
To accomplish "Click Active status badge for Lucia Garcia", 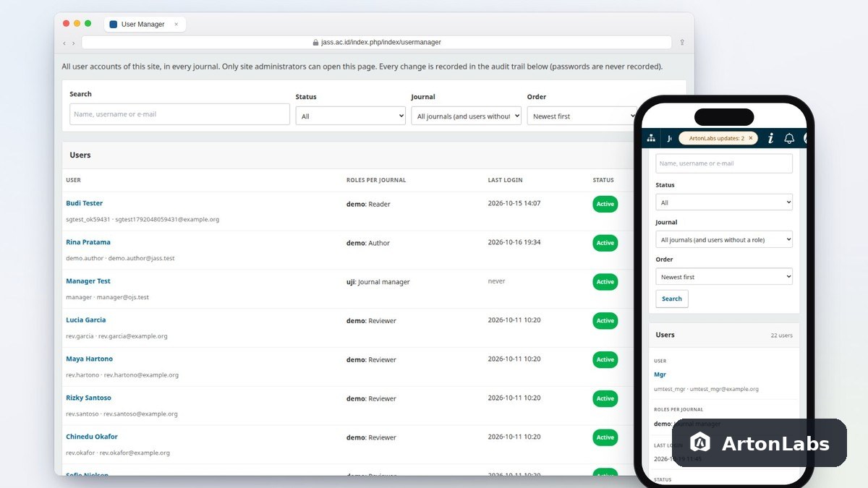I will coord(605,321).
